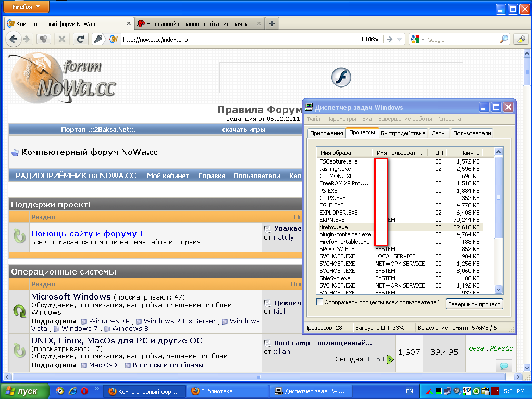Open Завершение работы menu in Task Manager
This screenshot has height=399, width=532.
(405, 119)
